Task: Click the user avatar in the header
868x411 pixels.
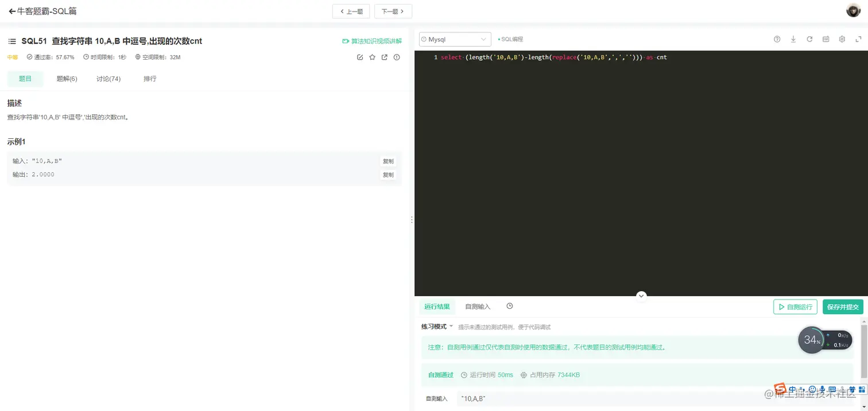Action: (852, 10)
